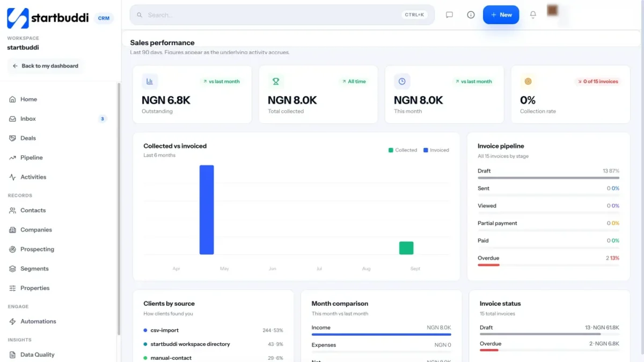The image size is (644, 362).
Task: Click the Invoiced legend swatch
Action: point(426,150)
